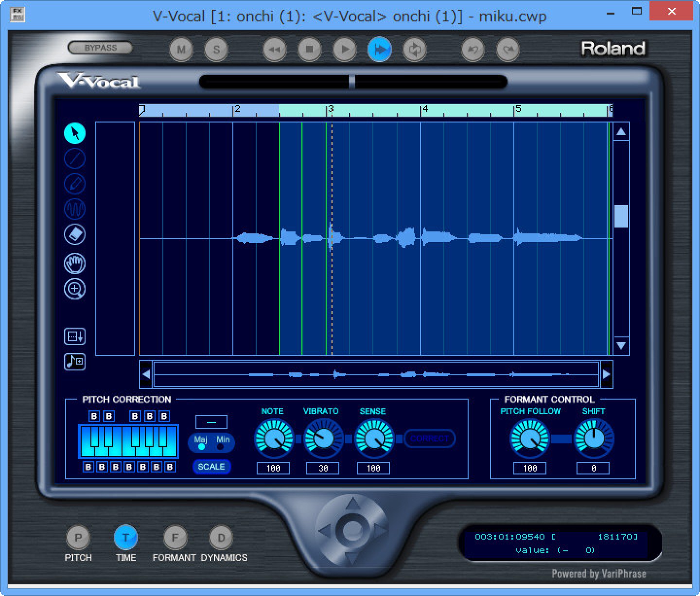Toggle bypass B below the last white key
This screenshot has width=700, height=596.
[170, 467]
